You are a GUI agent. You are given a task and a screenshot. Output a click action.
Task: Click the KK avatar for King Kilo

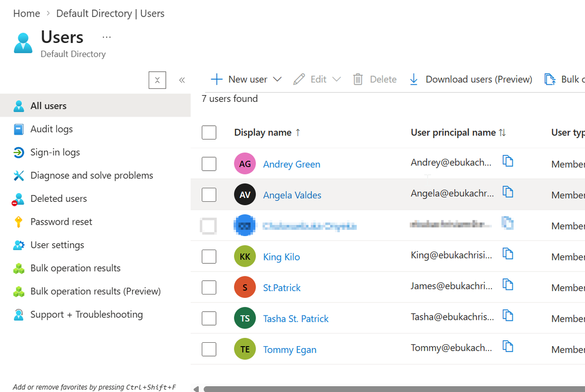(245, 256)
